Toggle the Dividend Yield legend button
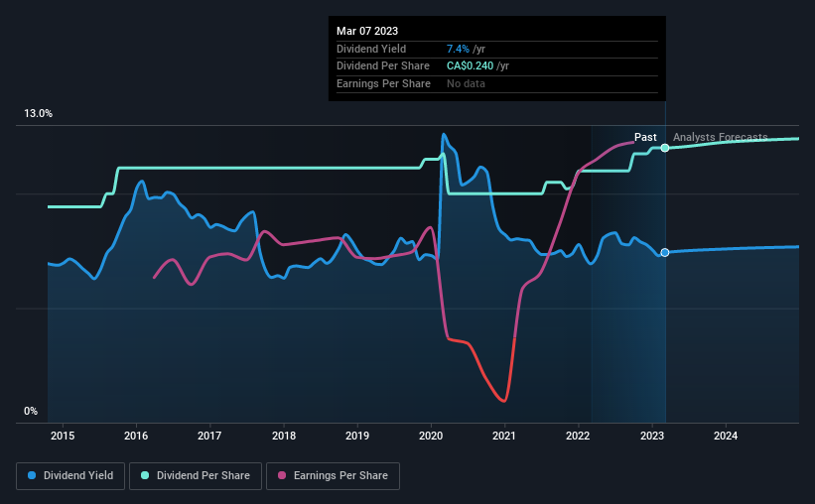This screenshot has width=815, height=504. tap(70, 476)
